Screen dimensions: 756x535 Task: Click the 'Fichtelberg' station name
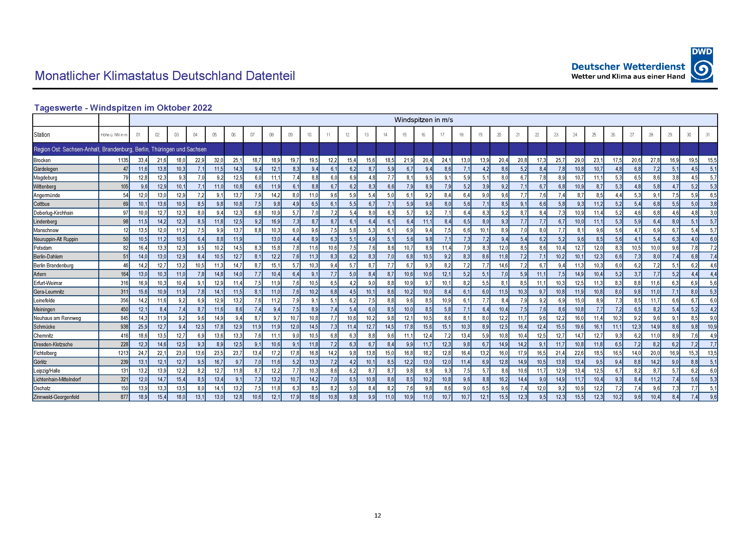pos(45,353)
